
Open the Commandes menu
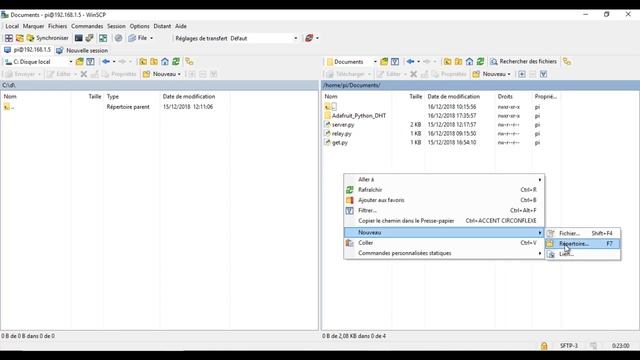(x=87, y=26)
